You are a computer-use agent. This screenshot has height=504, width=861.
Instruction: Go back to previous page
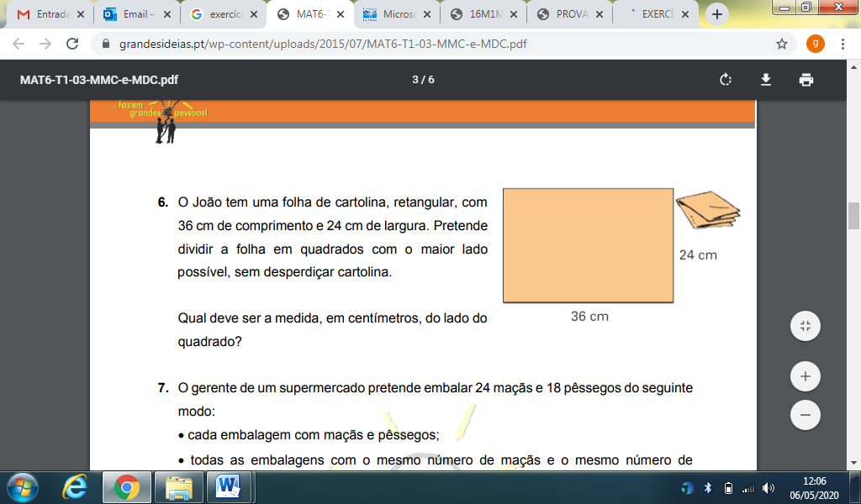coord(18,44)
